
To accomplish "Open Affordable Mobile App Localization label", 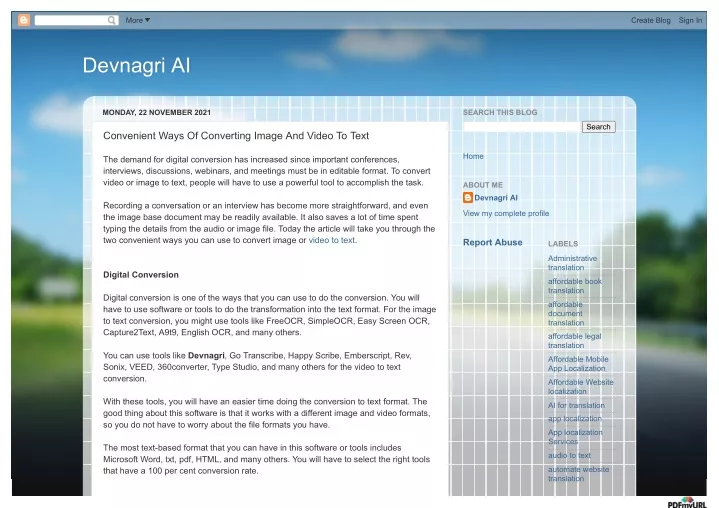I will (x=578, y=364).
